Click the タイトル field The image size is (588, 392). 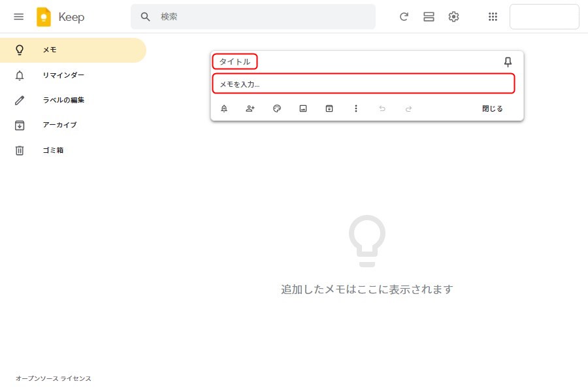click(x=235, y=62)
